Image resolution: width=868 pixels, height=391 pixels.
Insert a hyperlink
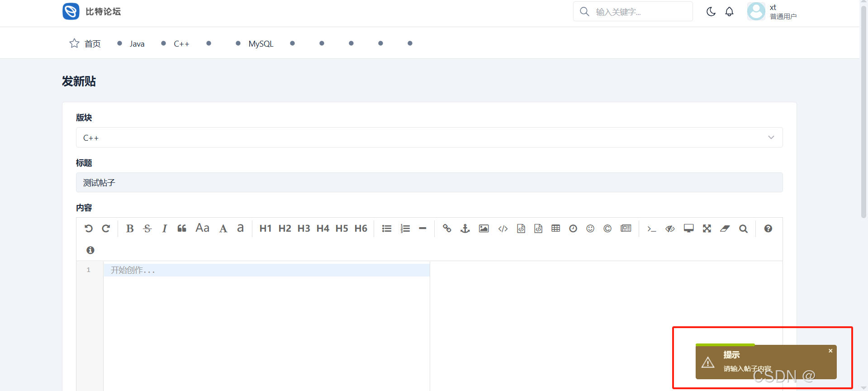coord(447,229)
